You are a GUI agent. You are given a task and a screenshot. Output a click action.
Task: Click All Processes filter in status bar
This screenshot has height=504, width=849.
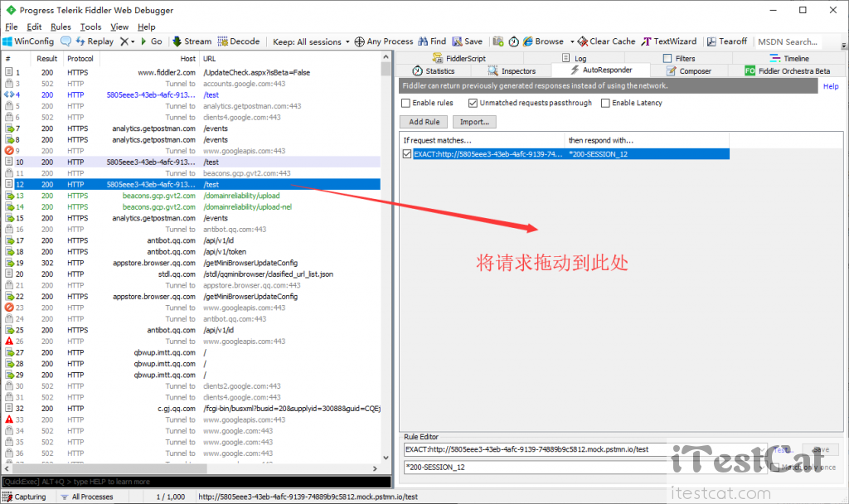86,497
